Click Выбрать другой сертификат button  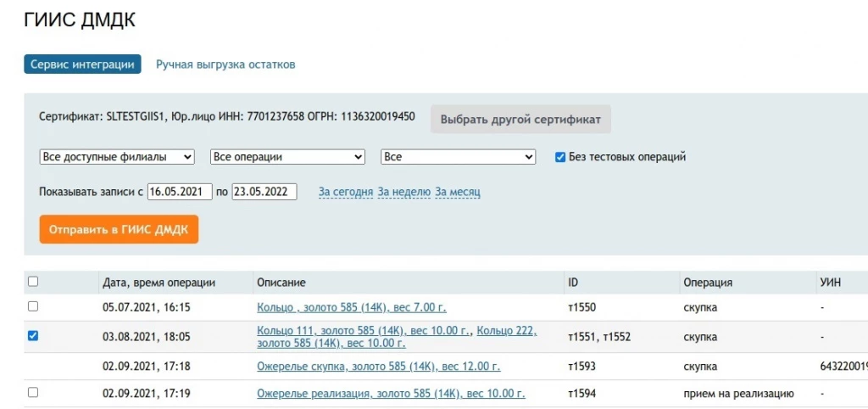tap(520, 120)
